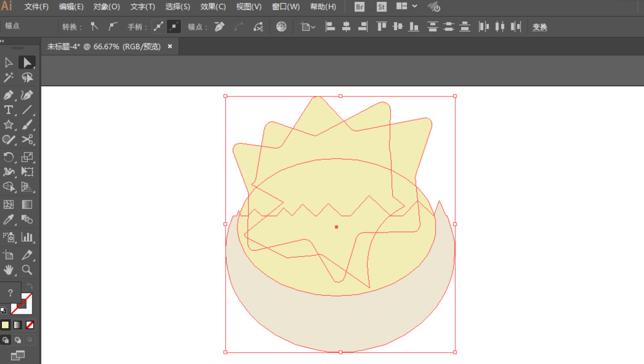644x364 pixels.
Task: Select the Eyedropper tool
Action: click(x=8, y=220)
